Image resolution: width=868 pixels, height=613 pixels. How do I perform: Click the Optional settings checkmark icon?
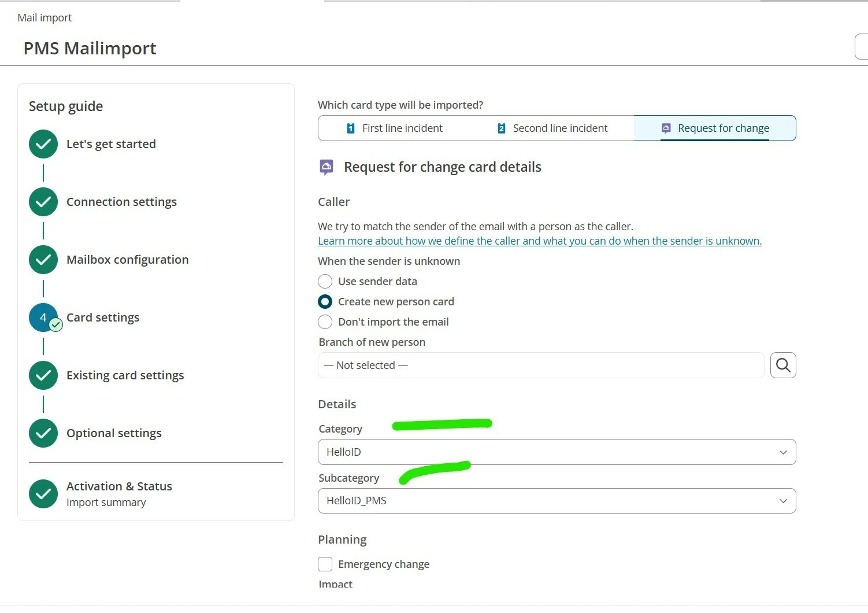pyautogui.click(x=43, y=433)
